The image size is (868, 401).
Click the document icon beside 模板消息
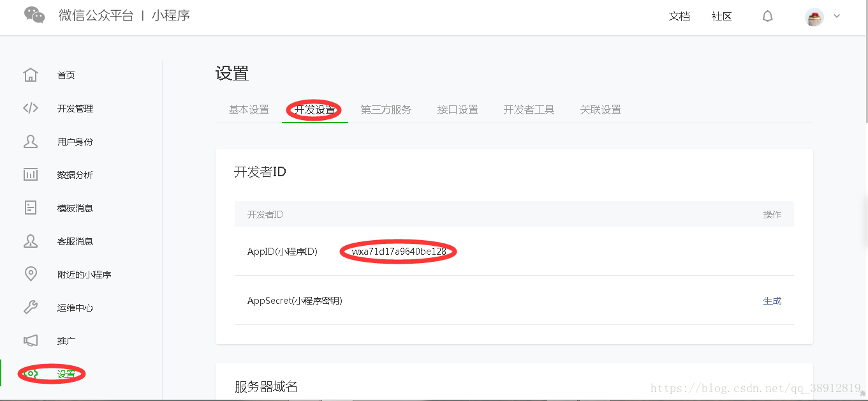click(x=31, y=208)
